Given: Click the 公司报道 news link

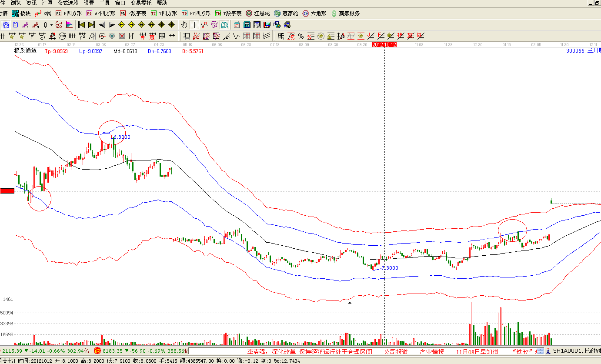Looking at the screenshot, I should click(395, 351).
